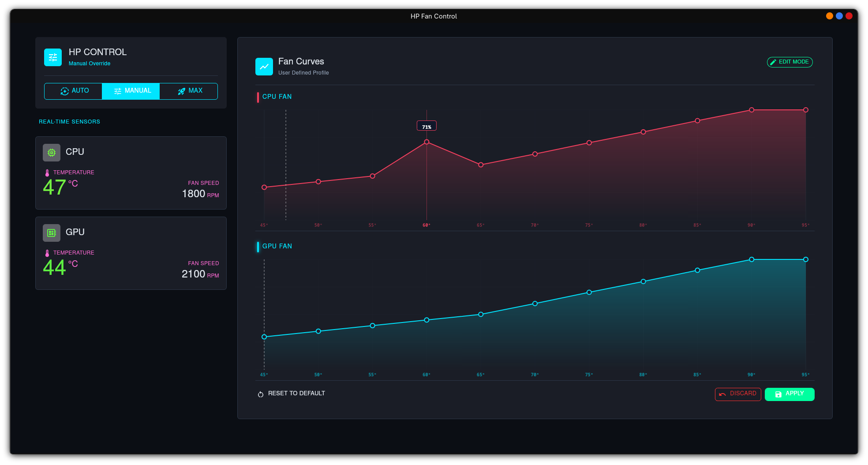Select GPU fan curve point at 60°
This screenshot has width=868, height=465.
(x=427, y=320)
